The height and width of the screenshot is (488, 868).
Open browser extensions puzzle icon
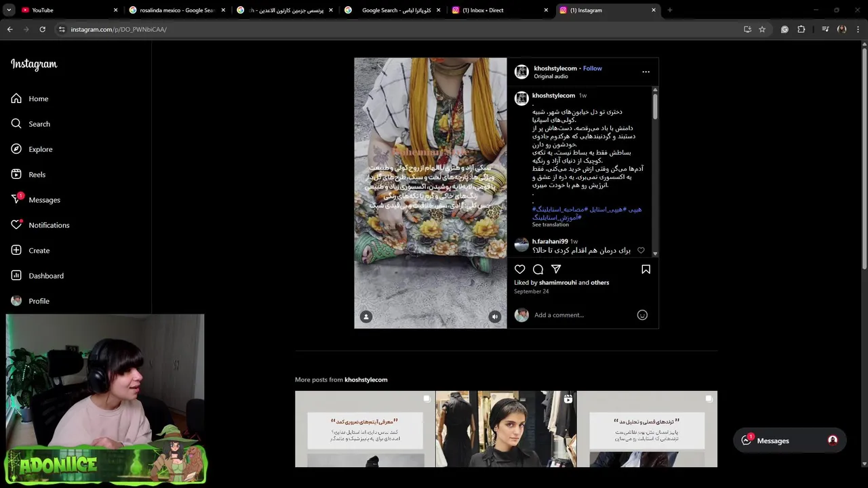pyautogui.click(x=802, y=29)
